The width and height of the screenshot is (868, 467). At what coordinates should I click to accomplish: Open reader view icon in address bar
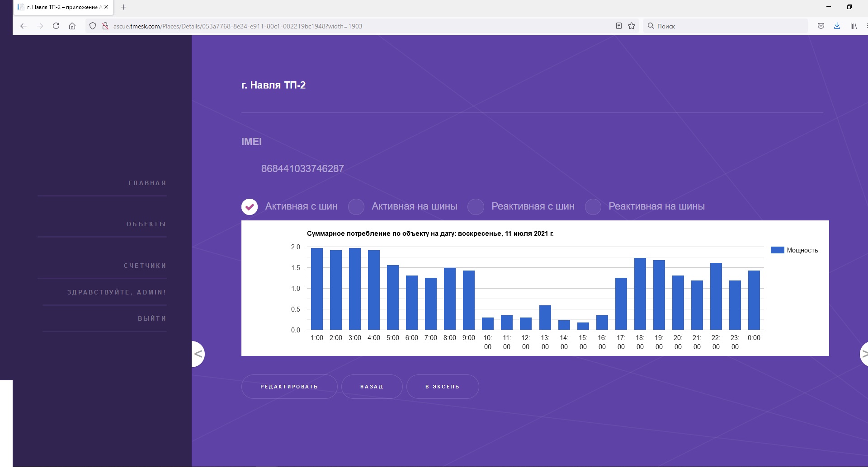click(x=619, y=26)
